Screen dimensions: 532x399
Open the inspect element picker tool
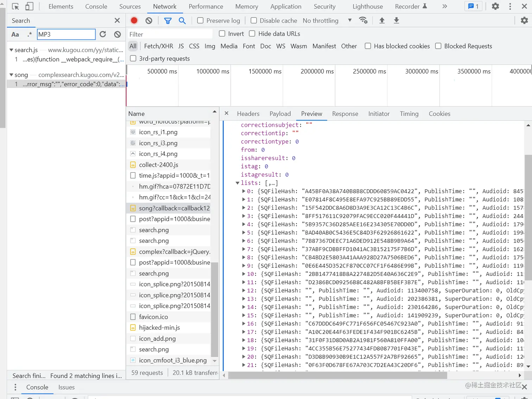click(x=15, y=6)
